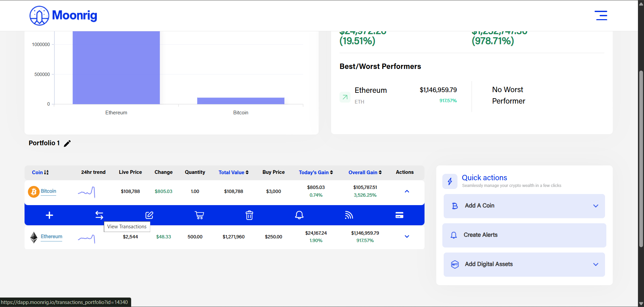Click the green arrow icon beside Ethereum performer
This screenshot has height=307, width=644.
pos(345,97)
